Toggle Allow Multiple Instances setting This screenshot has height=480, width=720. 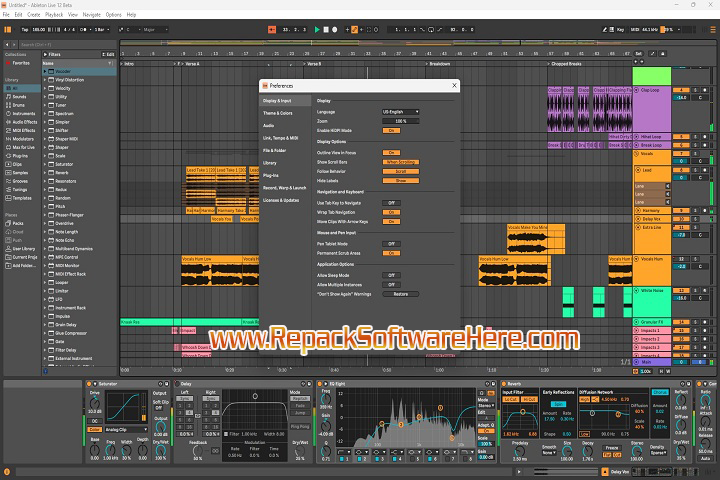[391, 285]
